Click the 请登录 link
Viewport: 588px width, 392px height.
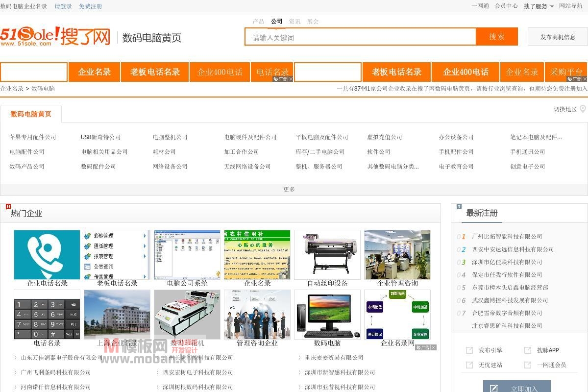[x=63, y=6]
